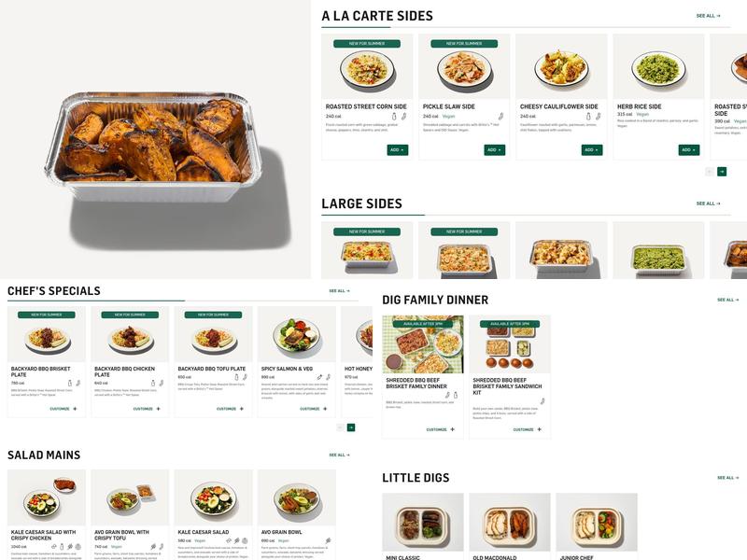Click plus icon on Brisket Family Sandwich Kit
Viewport: 747px width, 560px height.
coord(540,429)
